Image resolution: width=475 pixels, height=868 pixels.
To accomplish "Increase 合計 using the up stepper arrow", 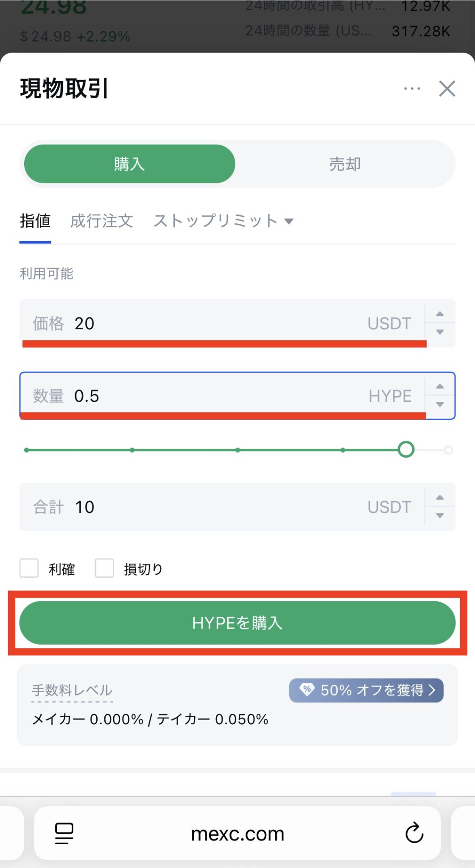I will 440,497.
